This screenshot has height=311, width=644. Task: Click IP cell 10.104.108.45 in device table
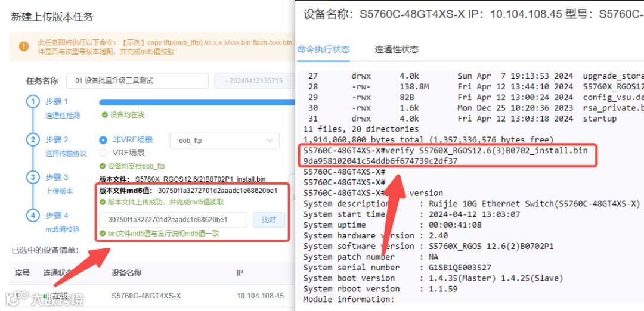coord(260,296)
